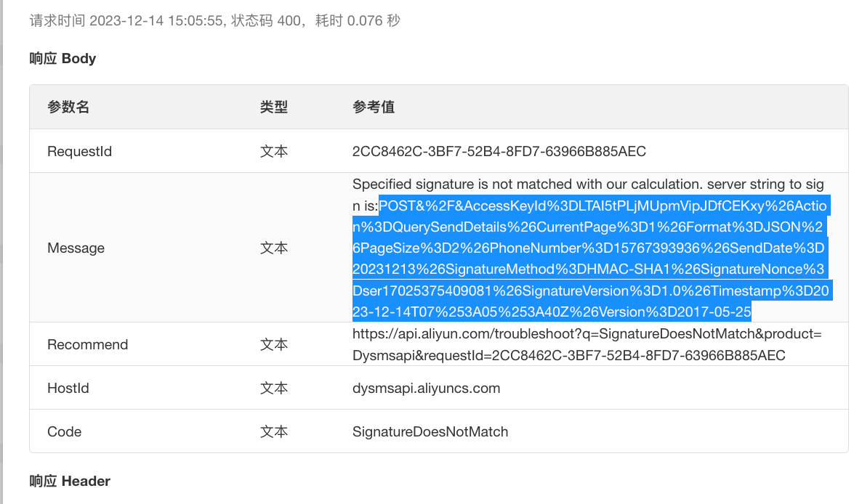Image resolution: width=862 pixels, height=504 pixels.
Task: Click the troubleshoot URL in the Recommend row
Action: tap(587, 345)
